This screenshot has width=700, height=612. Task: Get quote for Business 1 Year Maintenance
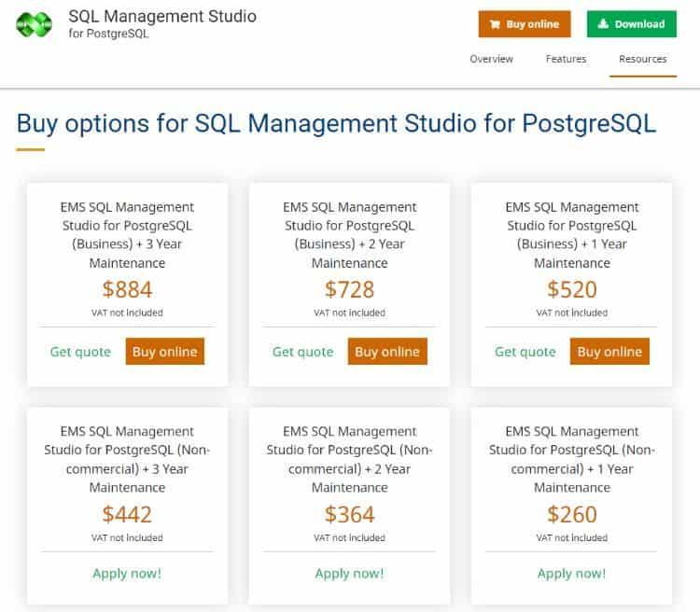point(525,352)
